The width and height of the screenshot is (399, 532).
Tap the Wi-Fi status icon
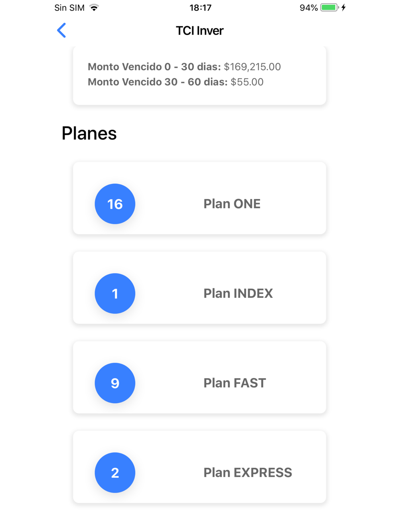[x=94, y=8]
